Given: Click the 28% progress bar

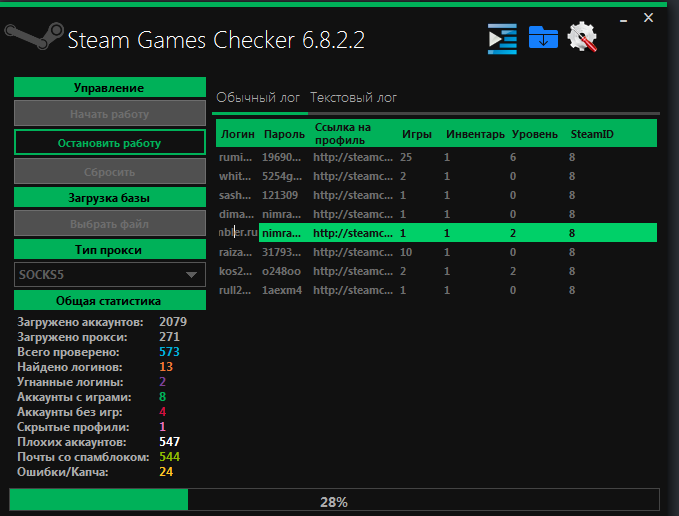Looking at the screenshot, I should tap(334, 500).
